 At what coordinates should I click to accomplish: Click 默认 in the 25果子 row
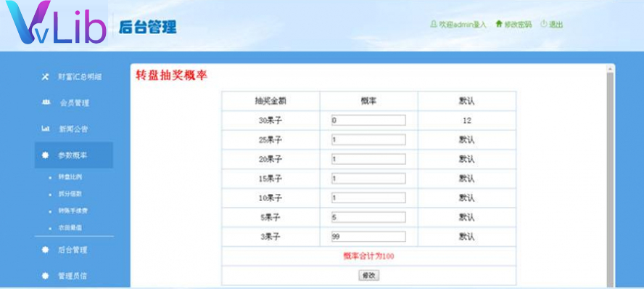tap(466, 139)
